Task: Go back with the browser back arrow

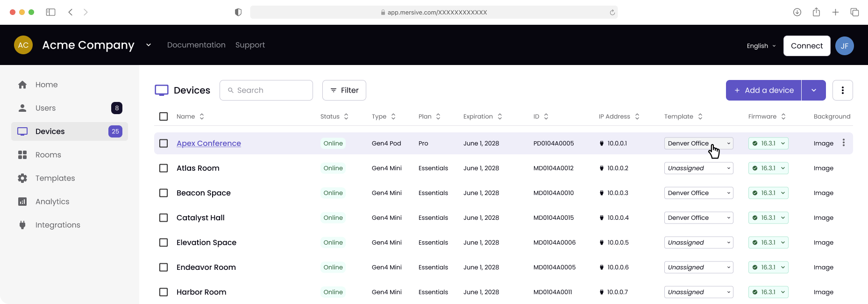Action: click(x=70, y=12)
